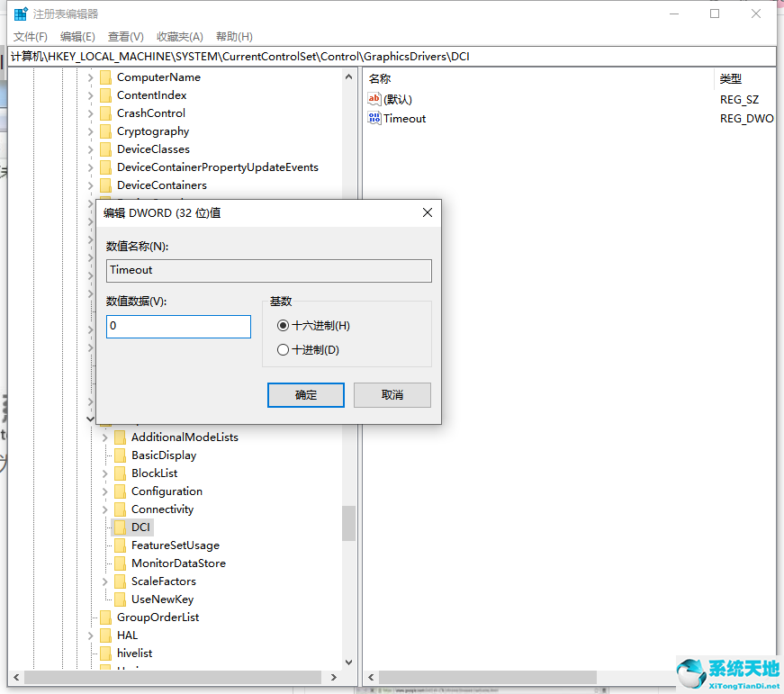Click the (默认) string value icon
The width and height of the screenshot is (784, 694).
374,99
